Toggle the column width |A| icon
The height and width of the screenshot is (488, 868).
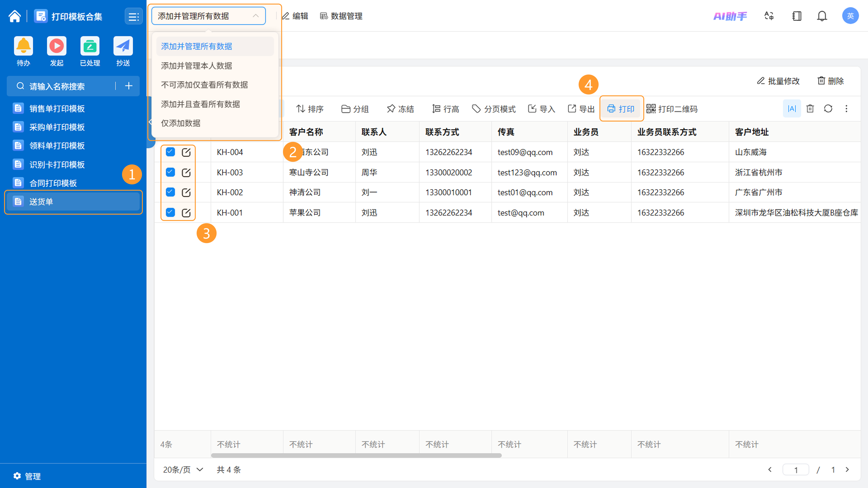[792, 108]
